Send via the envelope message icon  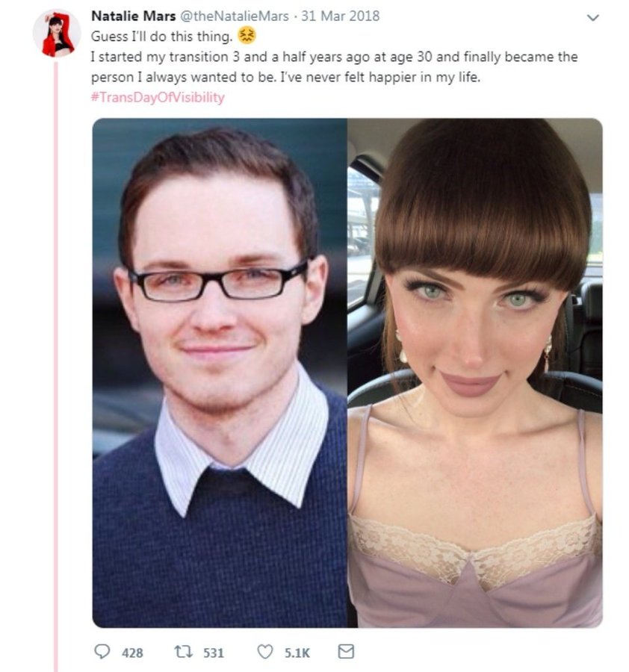(x=346, y=651)
